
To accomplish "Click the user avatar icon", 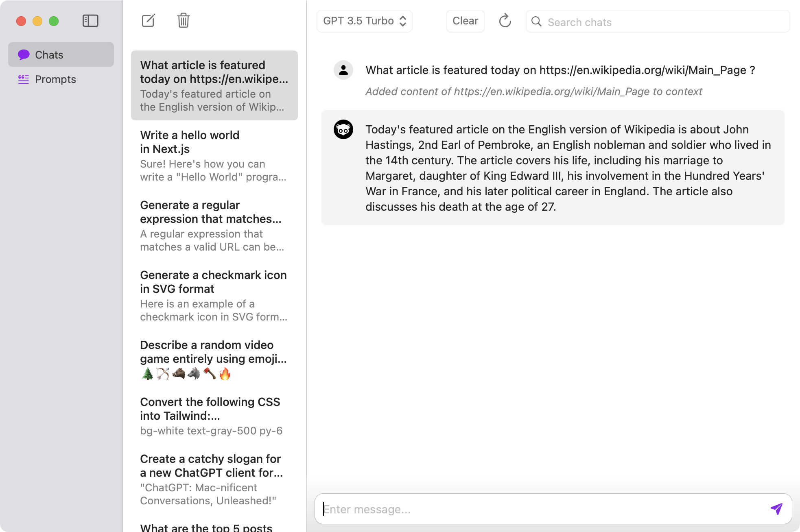I will (343, 70).
